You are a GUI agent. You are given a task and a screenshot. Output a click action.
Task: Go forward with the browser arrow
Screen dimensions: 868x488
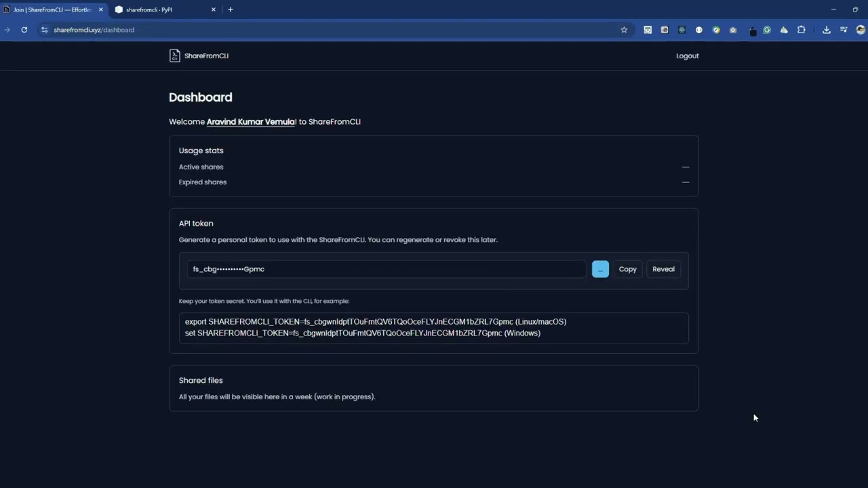point(7,30)
